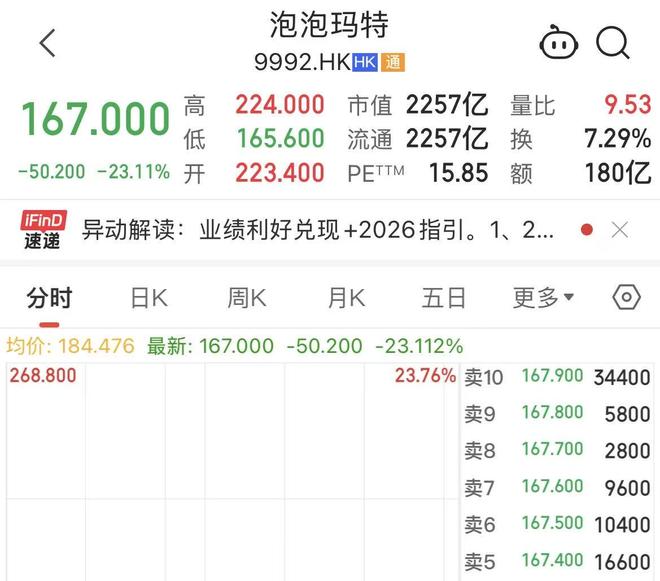The image size is (660, 581).
Task: Tap the 量比 value 9.53
Action: 628,105
